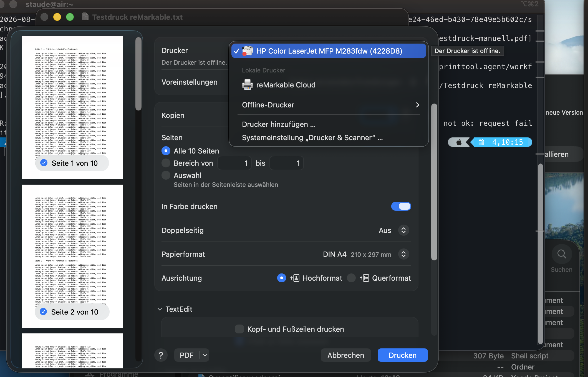The height and width of the screenshot is (377, 588).
Task: Open Doppelseitig dropdown stepper
Action: (x=403, y=230)
